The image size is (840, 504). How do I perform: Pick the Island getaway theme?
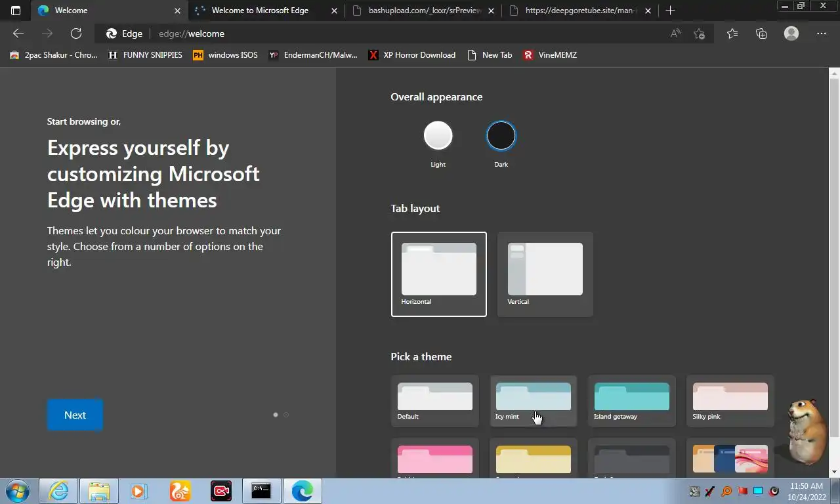point(632,401)
